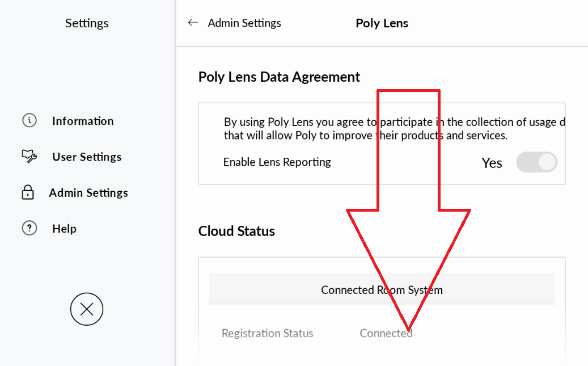Open the Admin Settings sidebar entry
This screenshot has height=366, width=588.
tap(89, 193)
